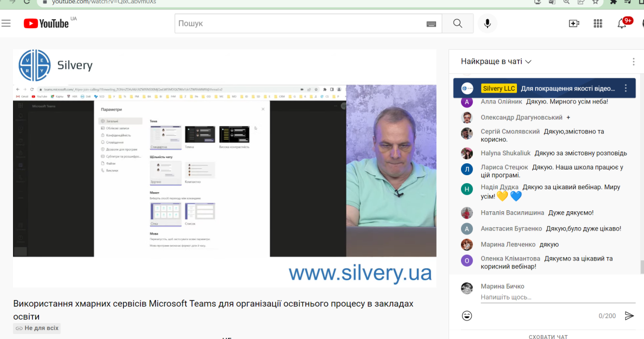Open the YouTube guide hamburger menu
644x339 pixels.
click(x=6, y=23)
